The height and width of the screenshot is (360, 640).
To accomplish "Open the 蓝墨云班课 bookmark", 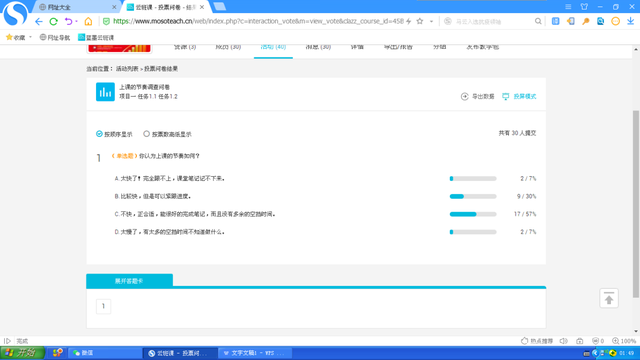I will coord(96,37).
